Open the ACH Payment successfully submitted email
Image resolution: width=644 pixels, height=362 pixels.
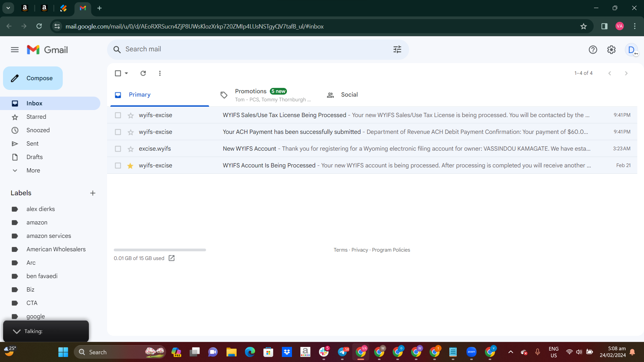pyautogui.click(x=372, y=132)
